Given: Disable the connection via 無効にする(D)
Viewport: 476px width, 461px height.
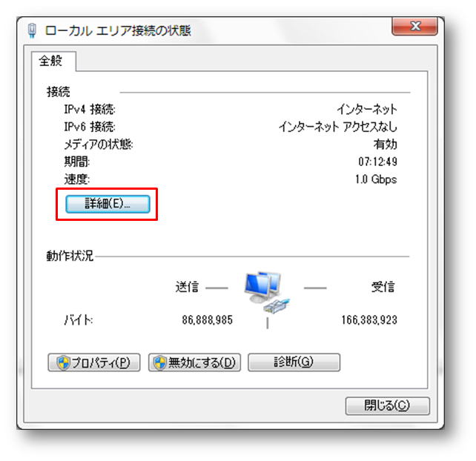Looking at the screenshot, I should tap(194, 362).
